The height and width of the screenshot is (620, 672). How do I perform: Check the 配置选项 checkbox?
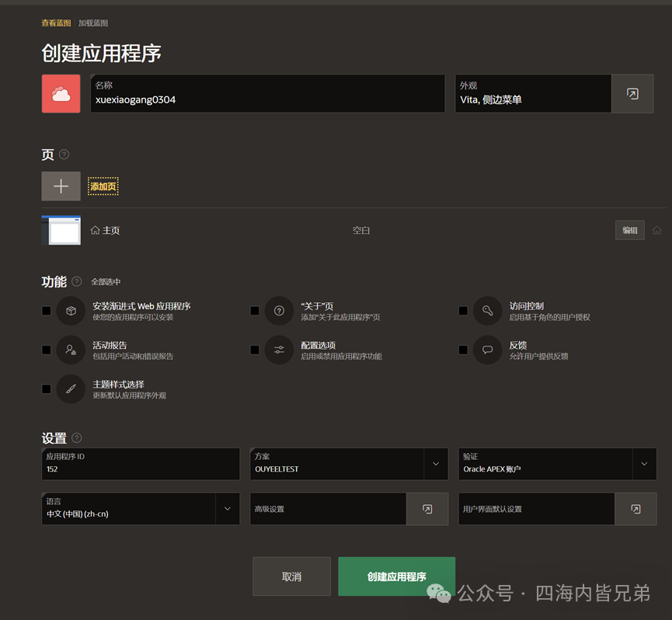255,350
